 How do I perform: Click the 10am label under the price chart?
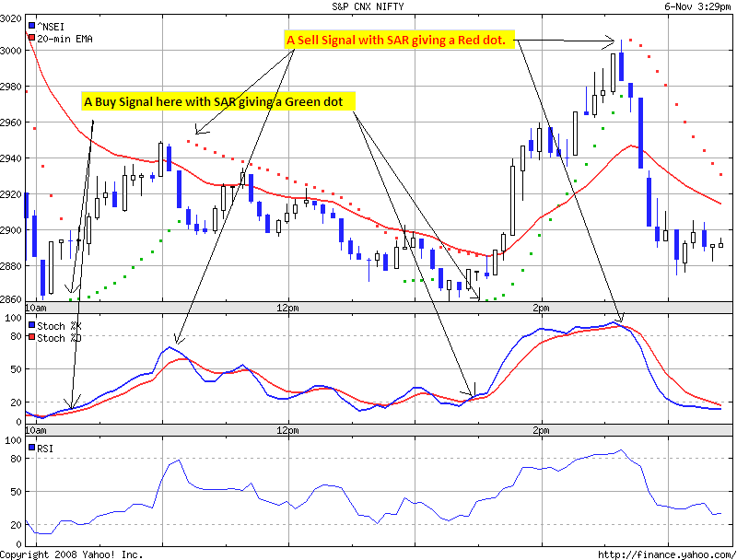[x=36, y=309]
